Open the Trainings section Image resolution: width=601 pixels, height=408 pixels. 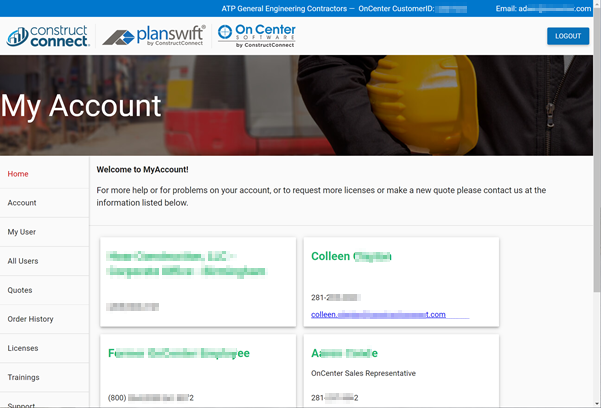(23, 377)
